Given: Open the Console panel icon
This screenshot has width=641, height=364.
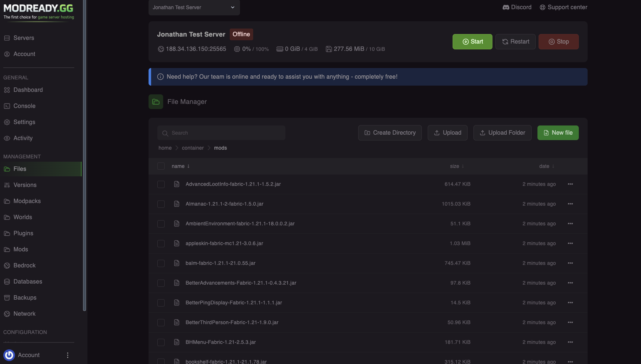Looking at the screenshot, I should point(7,106).
